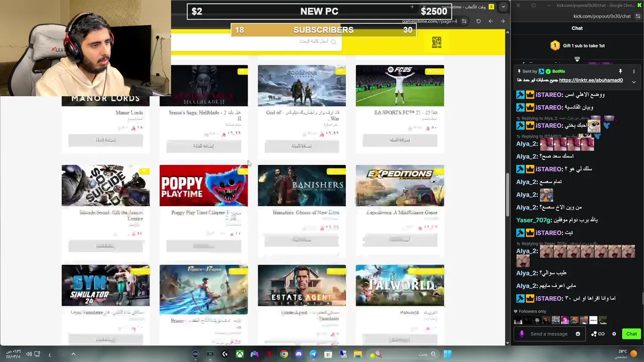
Task: Click add-to-cart button under EA SPORTS FC 25
Action: (400, 140)
